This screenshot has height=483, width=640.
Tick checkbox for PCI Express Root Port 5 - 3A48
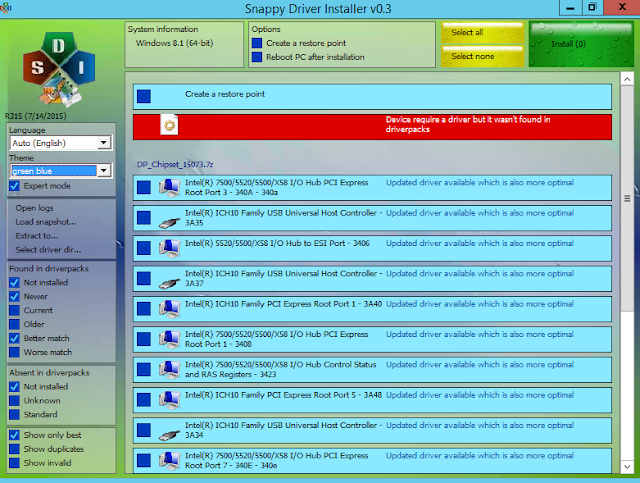pyautogui.click(x=144, y=400)
